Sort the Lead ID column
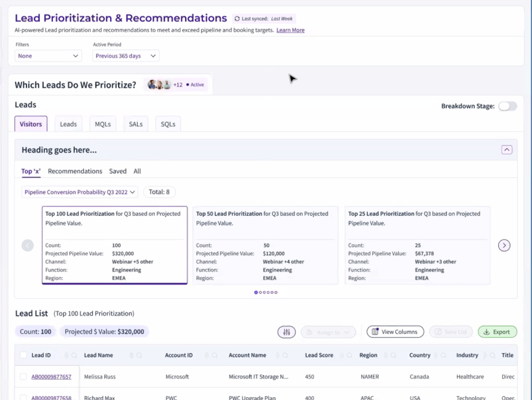Viewport: 532px width, 400px height. (66, 355)
